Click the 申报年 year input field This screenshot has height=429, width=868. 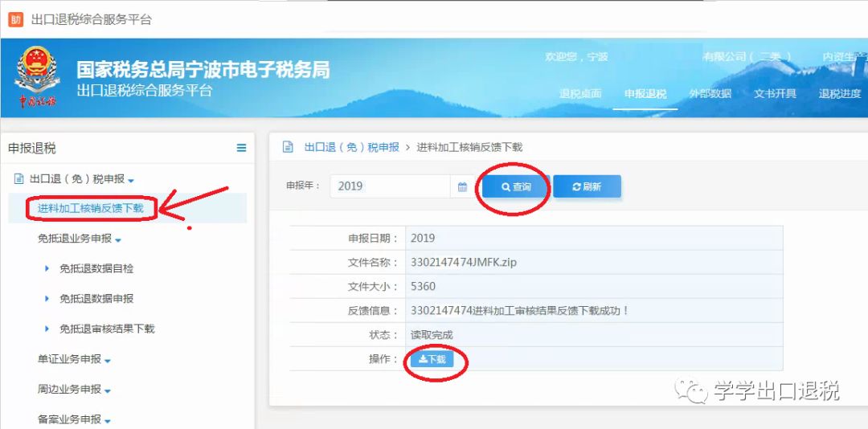click(391, 186)
